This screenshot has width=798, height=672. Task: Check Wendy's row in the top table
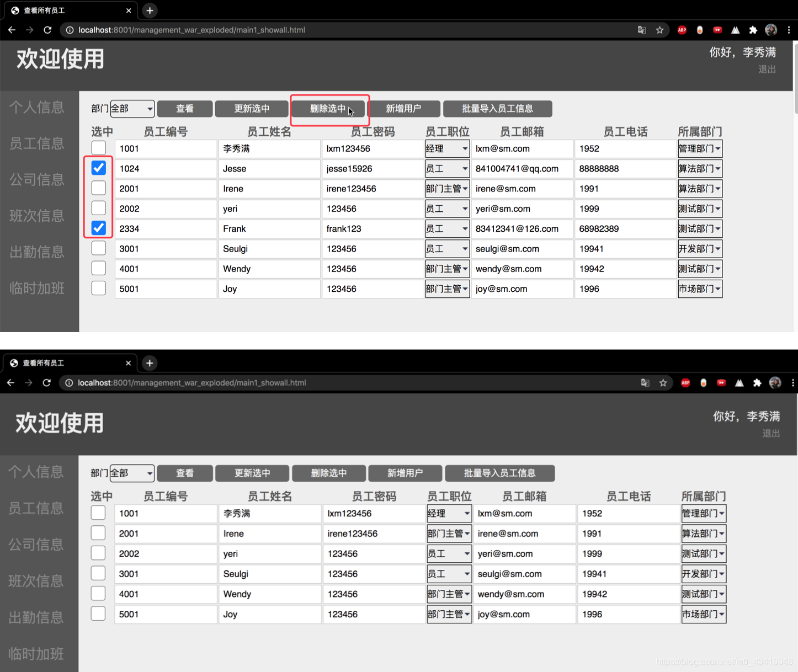(x=99, y=268)
